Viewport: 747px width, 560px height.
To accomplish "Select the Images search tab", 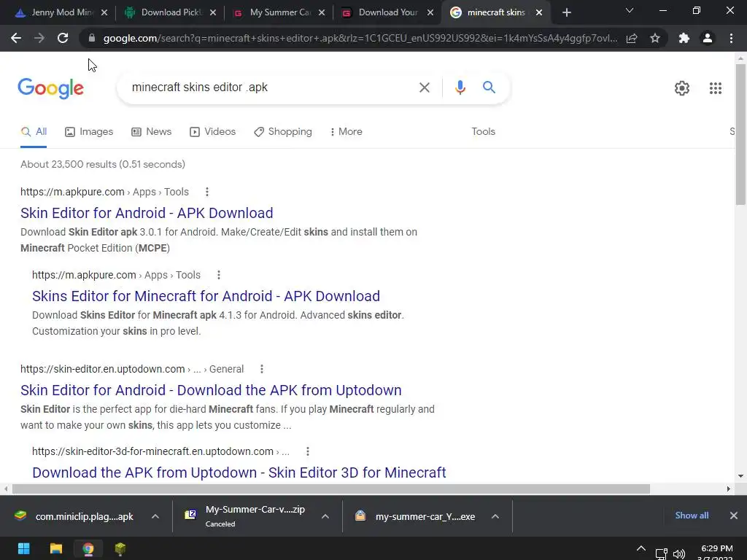I will point(89,132).
